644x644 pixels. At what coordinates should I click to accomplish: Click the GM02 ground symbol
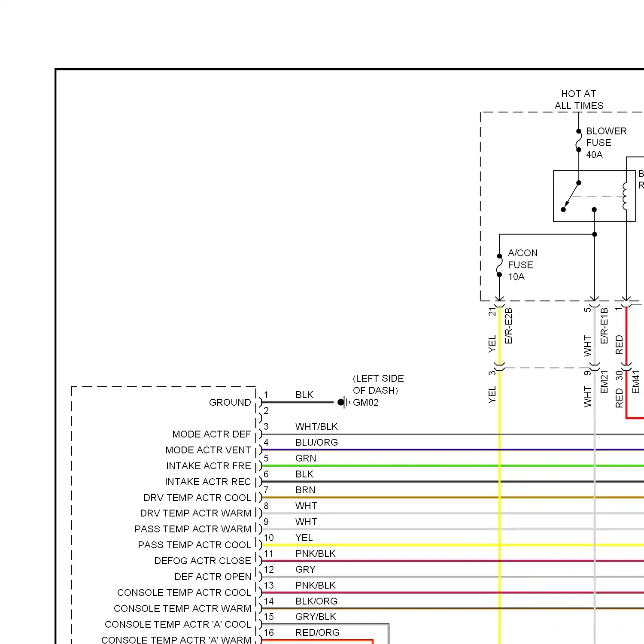tap(343, 402)
